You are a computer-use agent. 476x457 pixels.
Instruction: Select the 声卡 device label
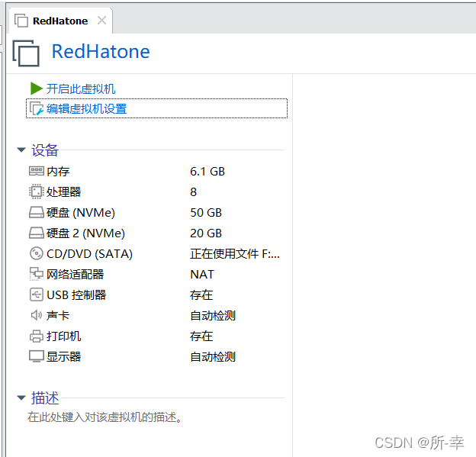coord(58,316)
